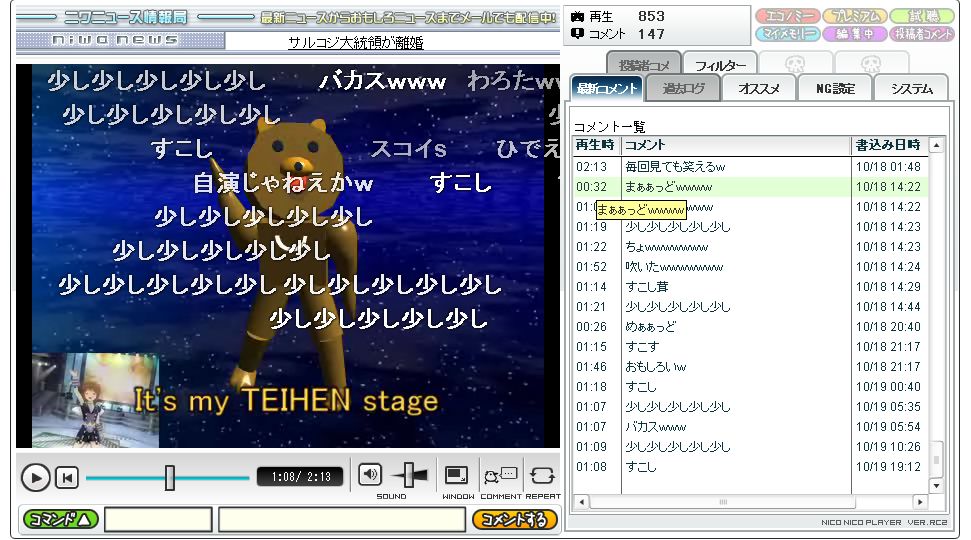Open the コマンド command panel
Image resolution: width=971 pixels, height=540 pixels.
pyautogui.click(x=60, y=519)
